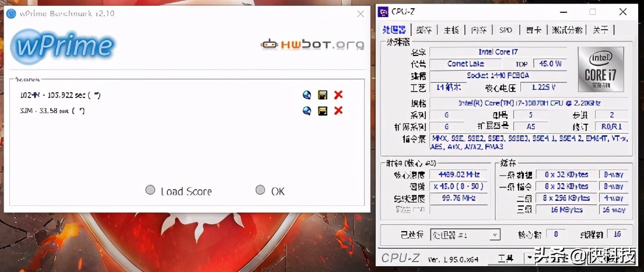Click the wPrime title bar app icon
This screenshot has height=272, width=644.
(12, 13)
